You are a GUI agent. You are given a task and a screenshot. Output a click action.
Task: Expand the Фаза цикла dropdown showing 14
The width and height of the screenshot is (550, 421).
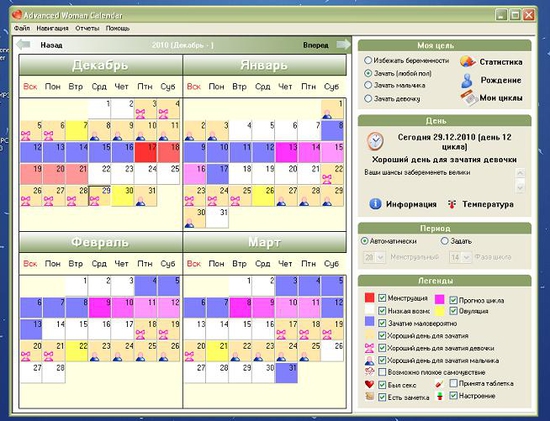(460, 258)
